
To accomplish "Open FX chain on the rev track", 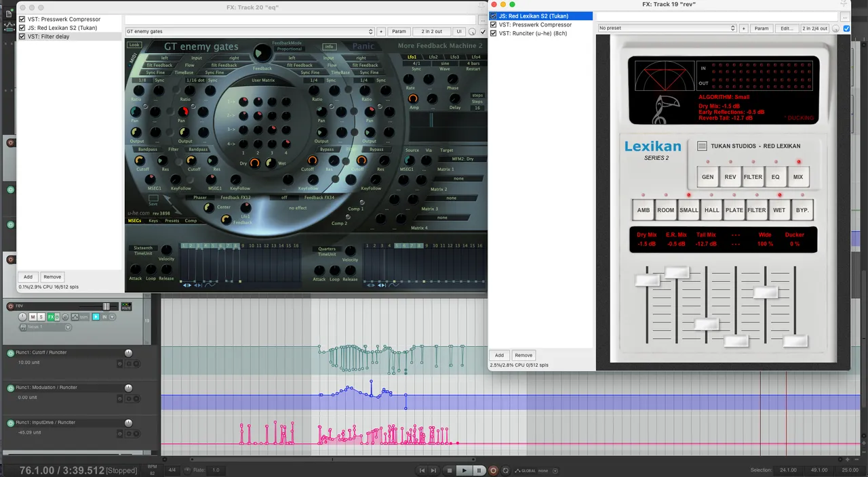I will coord(51,317).
